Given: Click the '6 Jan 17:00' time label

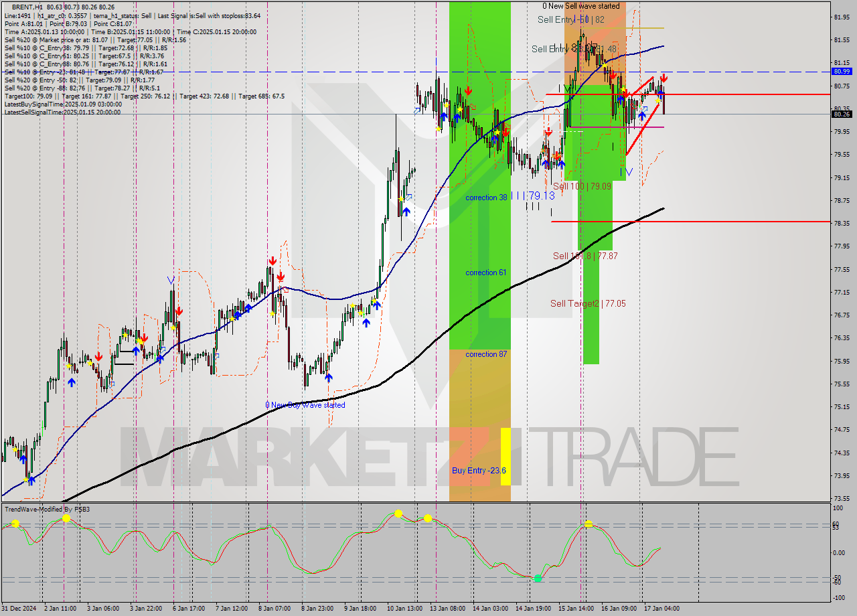Looking at the screenshot, I should coord(188,609).
